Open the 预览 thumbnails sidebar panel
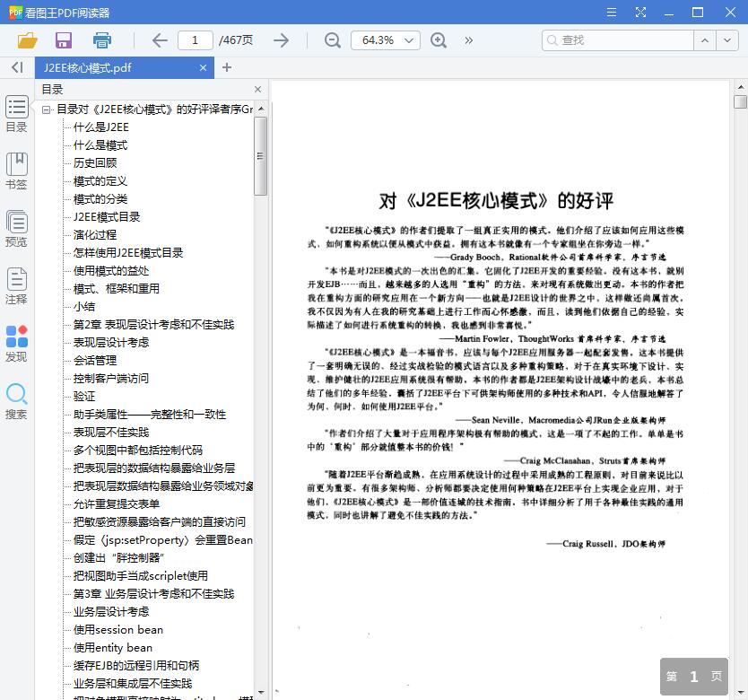 17,228
